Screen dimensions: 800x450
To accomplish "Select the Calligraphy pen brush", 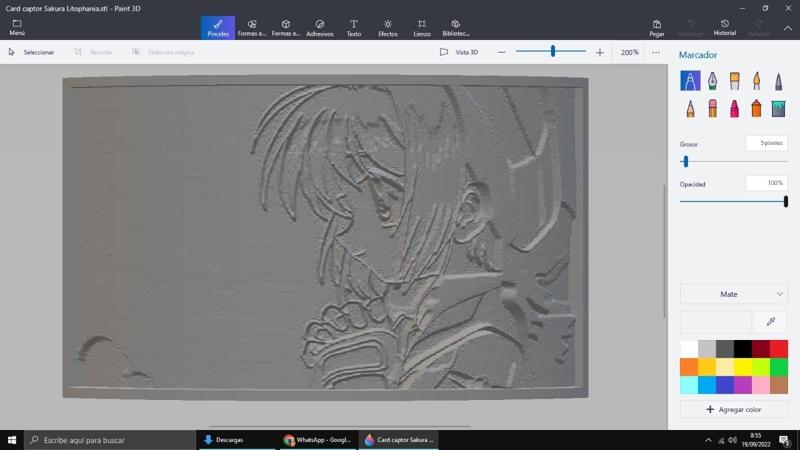I will [x=712, y=81].
